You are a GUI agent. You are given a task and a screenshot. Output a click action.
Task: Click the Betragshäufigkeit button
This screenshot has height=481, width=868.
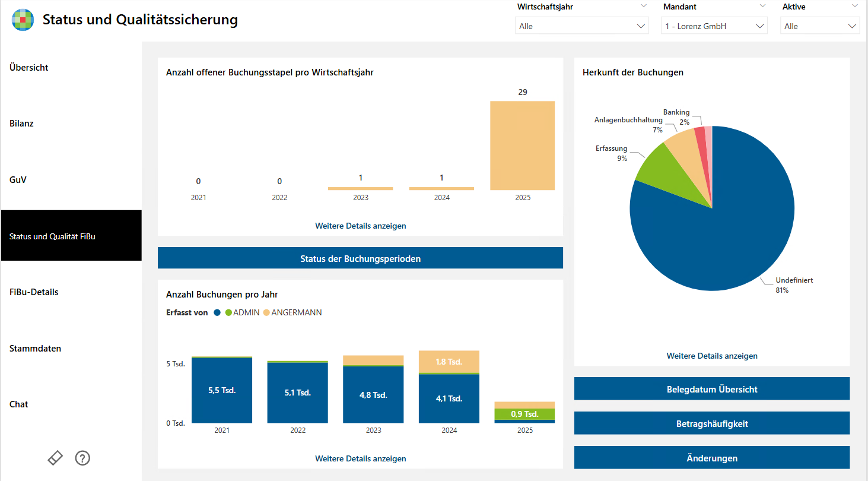pyautogui.click(x=712, y=423)
